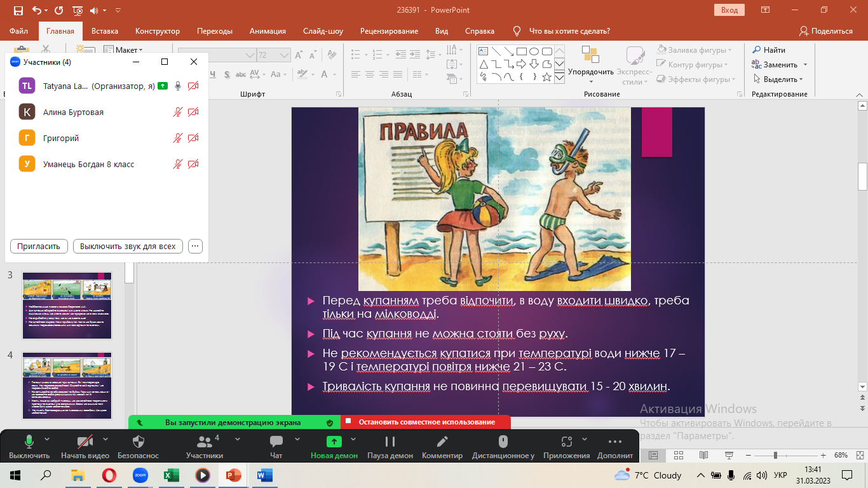Click Выключить звук для всех button
This screenshot has width=868, height=488.
click(128, 246)
